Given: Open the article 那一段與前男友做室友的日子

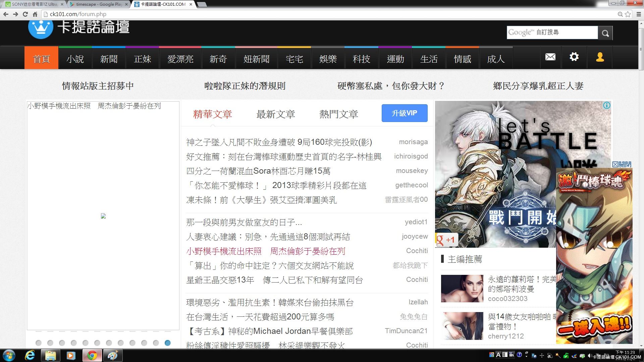Looking at the screenshot, I should (244, 222).
